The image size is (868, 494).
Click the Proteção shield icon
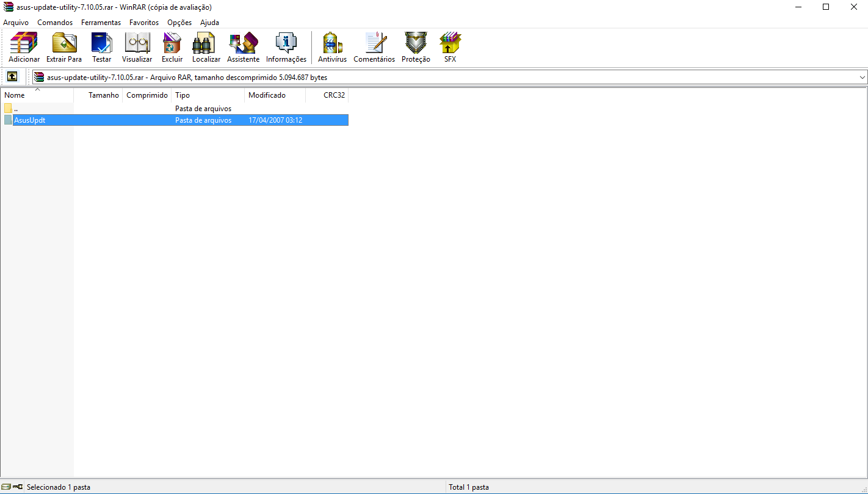pyautogui.click(x=416, y=48)
